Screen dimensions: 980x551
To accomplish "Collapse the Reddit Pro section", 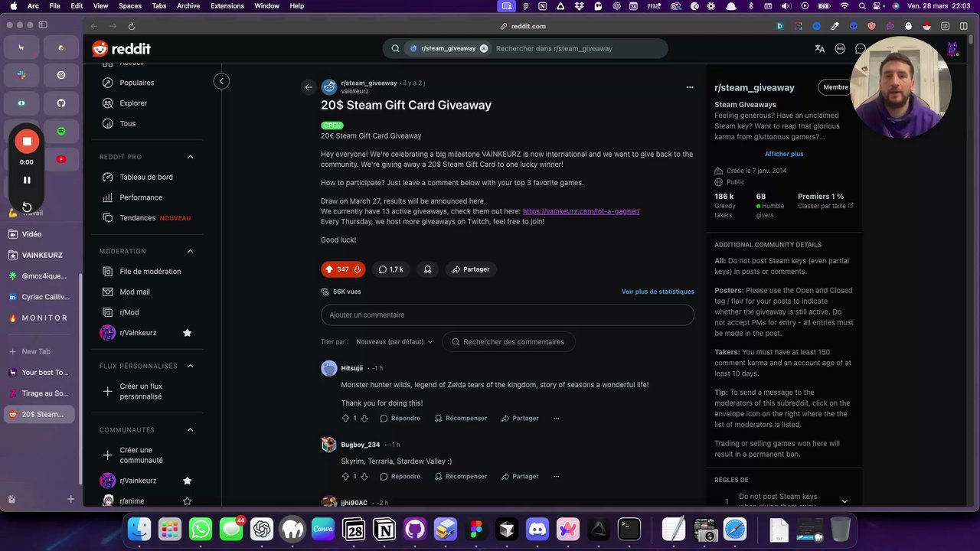I will coord(191,157).
